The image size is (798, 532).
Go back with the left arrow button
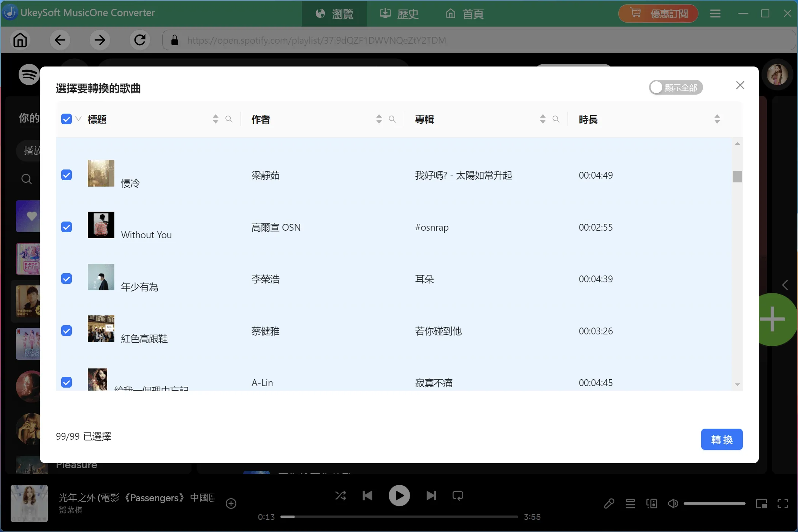(60, 40)
